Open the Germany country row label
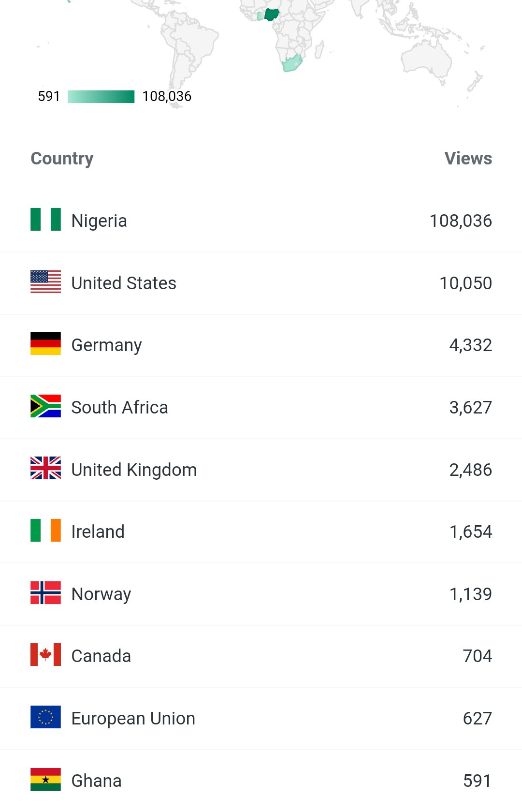The image size is (522, 812). tap(106, 345)
